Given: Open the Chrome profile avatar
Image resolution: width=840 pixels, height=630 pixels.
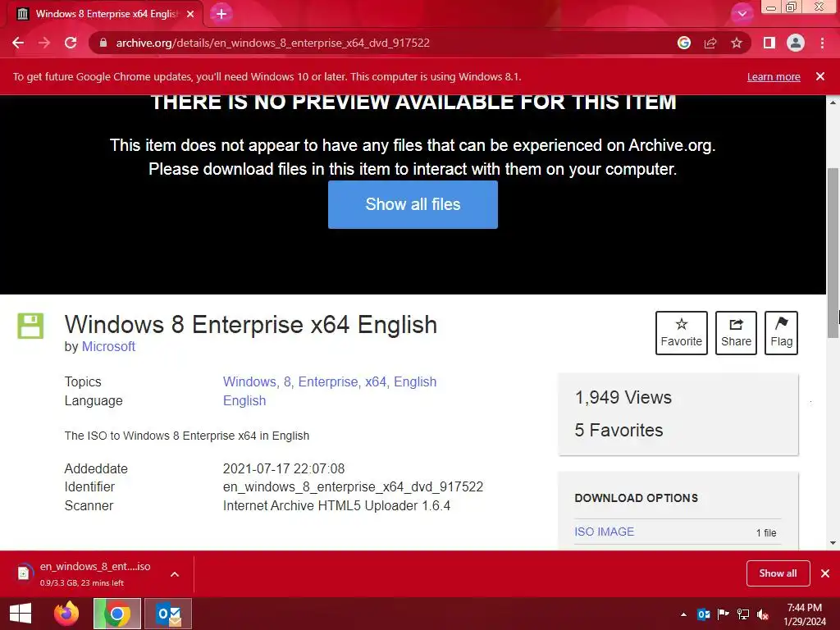Looking at the screenshot, I should [x=796, y=43].
